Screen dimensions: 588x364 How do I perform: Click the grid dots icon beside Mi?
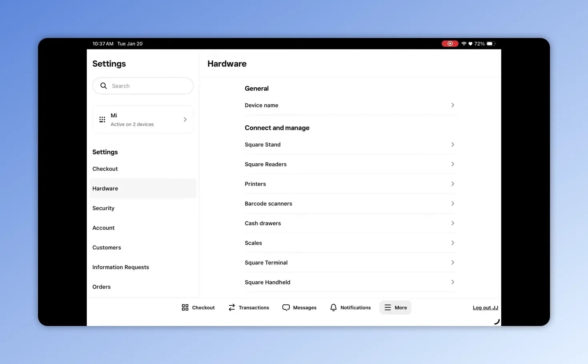pyautogui.click(x=102, y=120)
